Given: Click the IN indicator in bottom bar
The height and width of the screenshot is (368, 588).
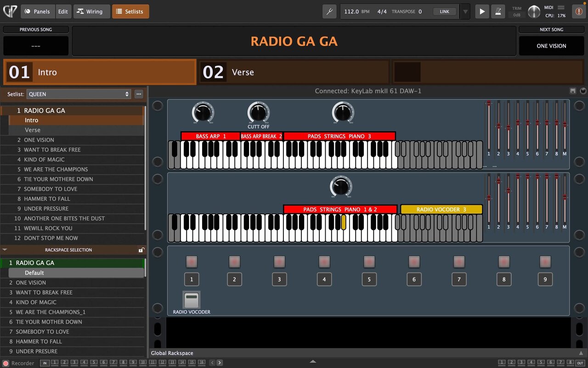Looking at the screenshot, I should coord(45,363).
